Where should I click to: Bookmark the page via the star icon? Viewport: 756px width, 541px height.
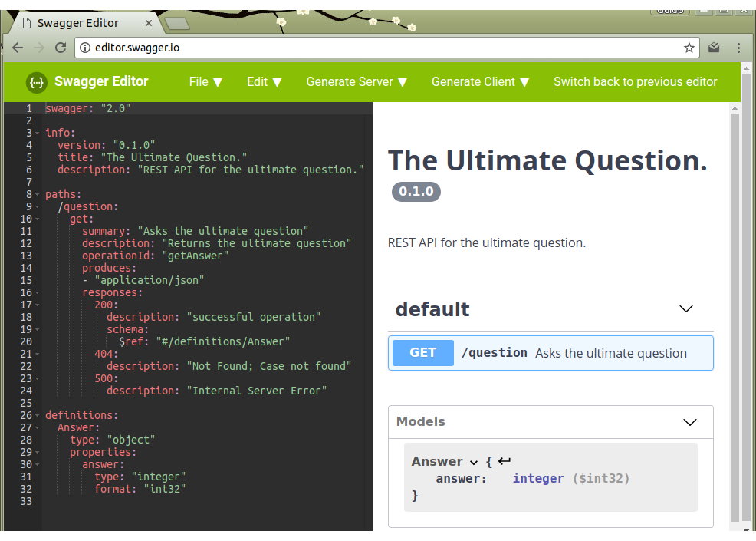click(689, 48)
